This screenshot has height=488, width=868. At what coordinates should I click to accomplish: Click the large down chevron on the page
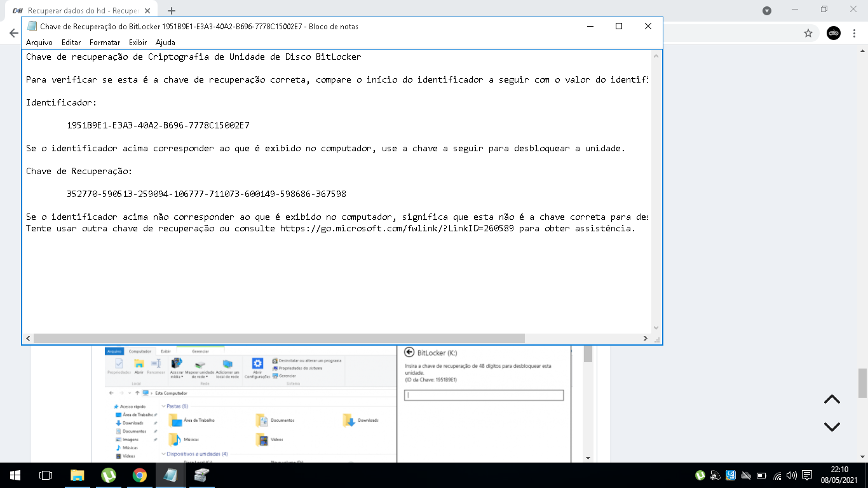coord(832,426)
